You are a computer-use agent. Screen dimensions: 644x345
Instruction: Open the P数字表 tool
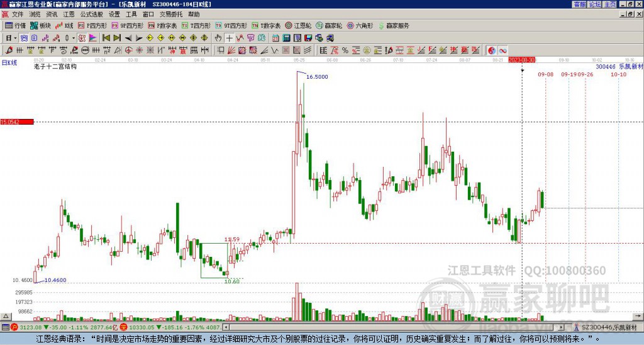point(163,25)
